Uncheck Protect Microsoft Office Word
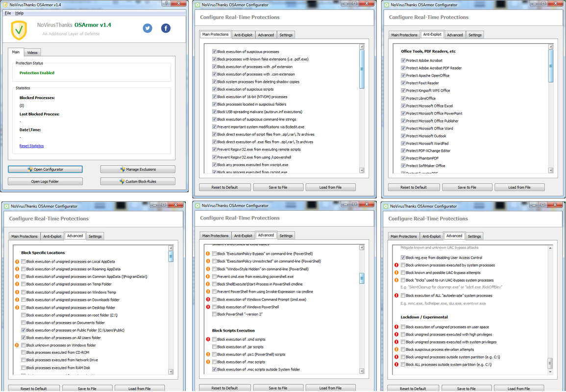Viewport: 566px width, 392px height. click(x=403, y=128)
